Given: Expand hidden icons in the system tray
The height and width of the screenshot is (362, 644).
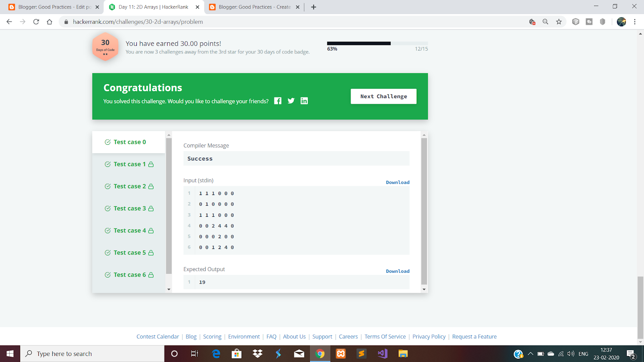Looking at the screenshot, I should [530, 354].
